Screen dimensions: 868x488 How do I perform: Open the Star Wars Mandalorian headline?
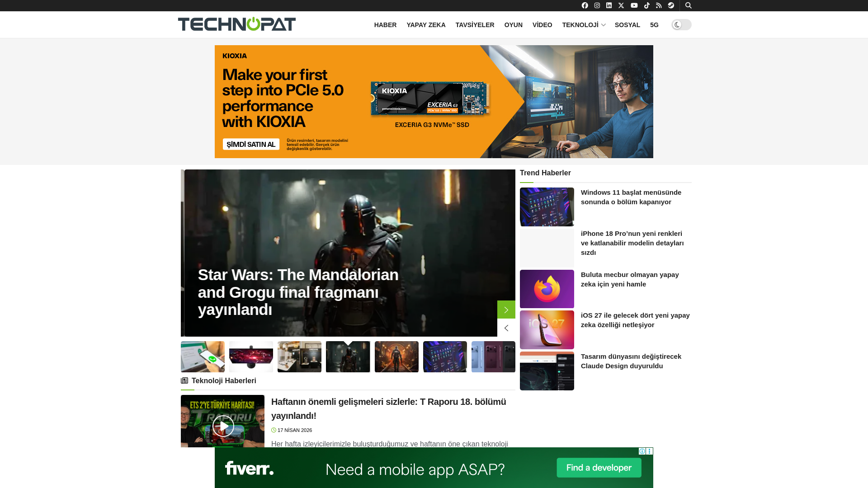coord(298,292)
